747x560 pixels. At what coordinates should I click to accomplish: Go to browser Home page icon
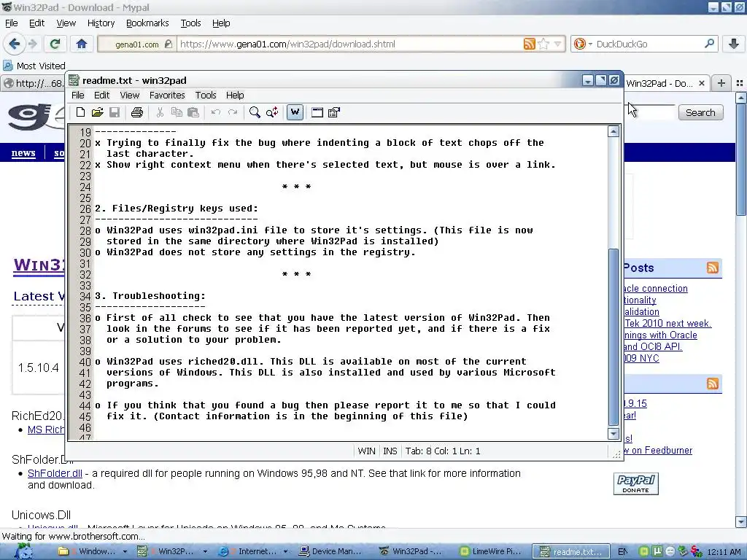[82, 44]
